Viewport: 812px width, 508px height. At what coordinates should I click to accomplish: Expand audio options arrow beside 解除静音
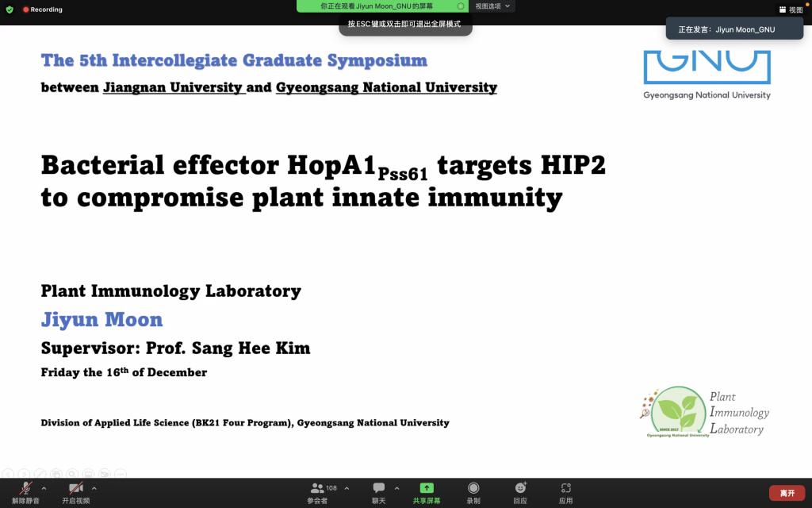pos(44,488)
